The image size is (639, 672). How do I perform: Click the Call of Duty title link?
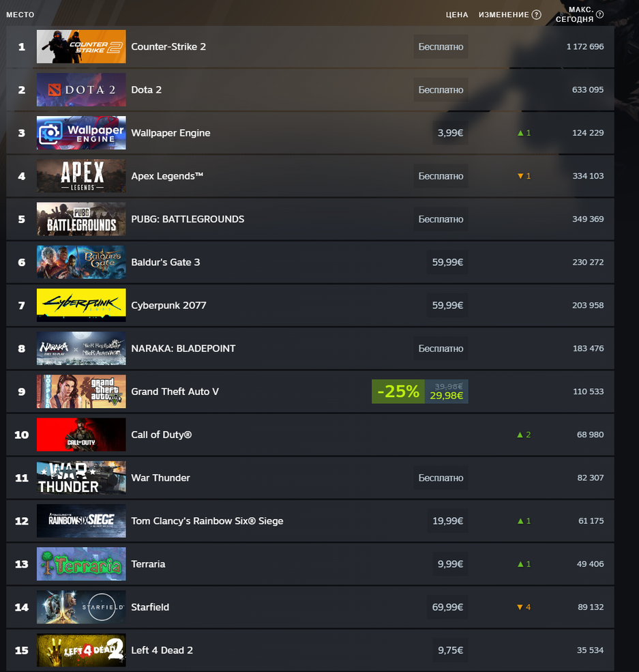point(162,435)
